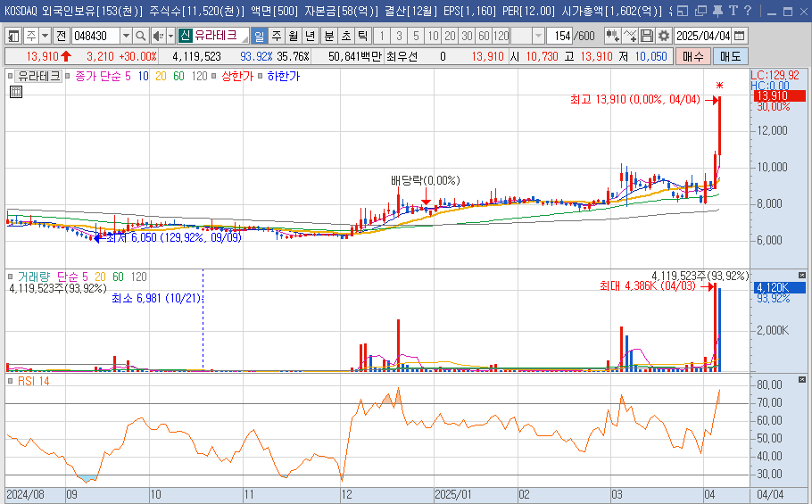This screenshot has height=504, width=812.
Task: Select the 60 interval button
Action: (485, 36)
